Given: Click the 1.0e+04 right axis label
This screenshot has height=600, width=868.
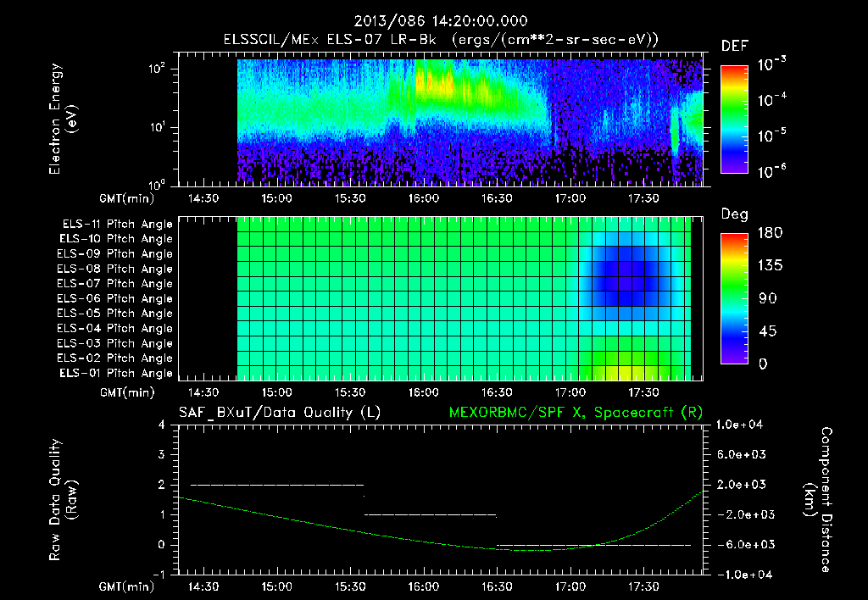Looking at the screenshot, I should click(739, 425).
